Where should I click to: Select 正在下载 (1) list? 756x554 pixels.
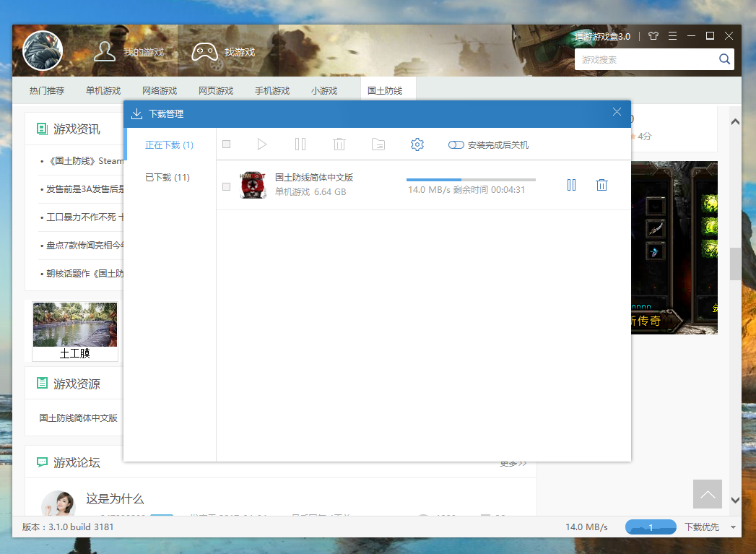pyautogui.click(x=169, y=145)
